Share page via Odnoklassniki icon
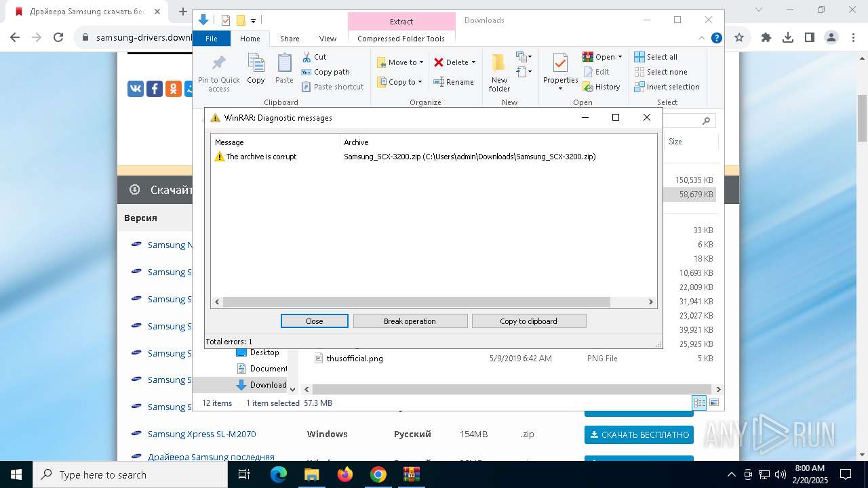Screen dimensions: 868x488 [174, 89]
